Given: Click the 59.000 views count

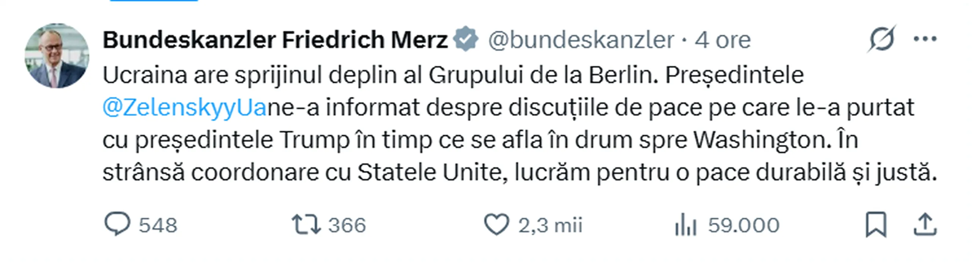Looking at the screenshot, I should click(743, 225).
